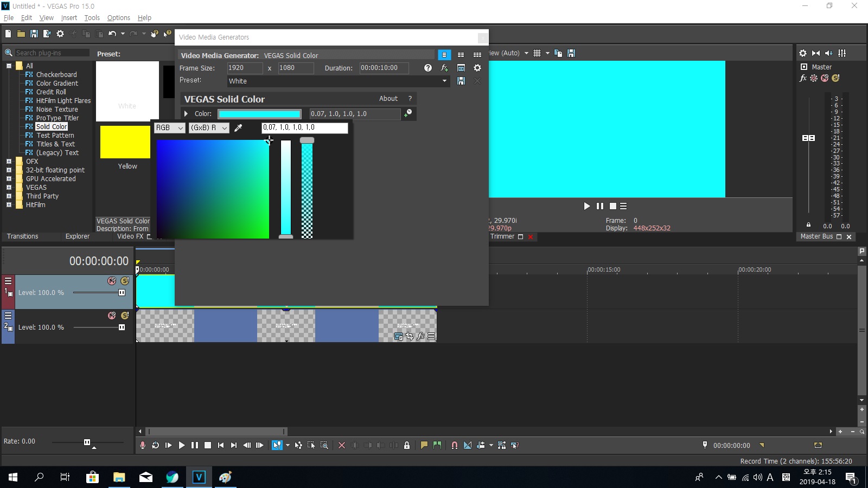
Task: Open the undo history dropdown arrow
Action: [123, 34]
